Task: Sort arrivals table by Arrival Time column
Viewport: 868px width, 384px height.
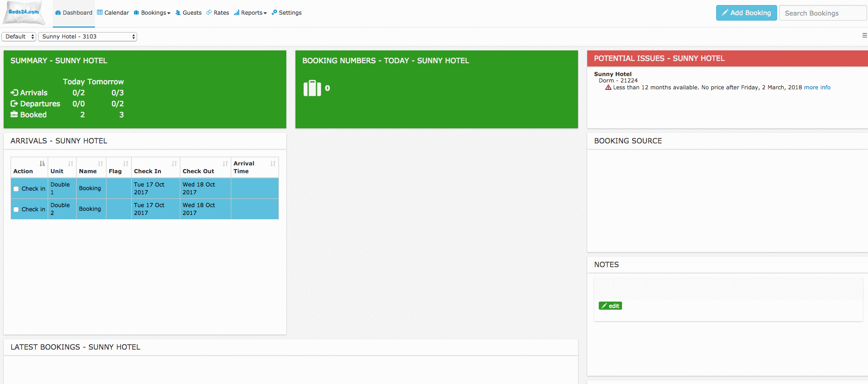Action: [x=255, y=167]
